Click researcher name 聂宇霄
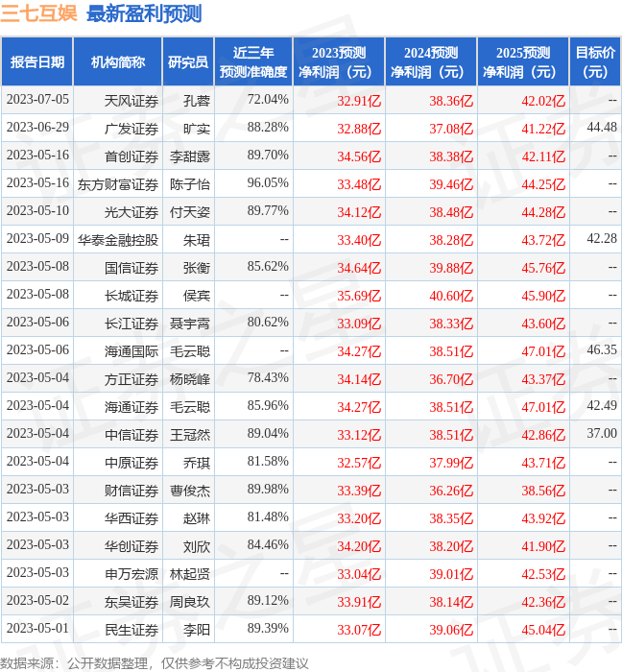Screen dimensions: 622x672 190,324
